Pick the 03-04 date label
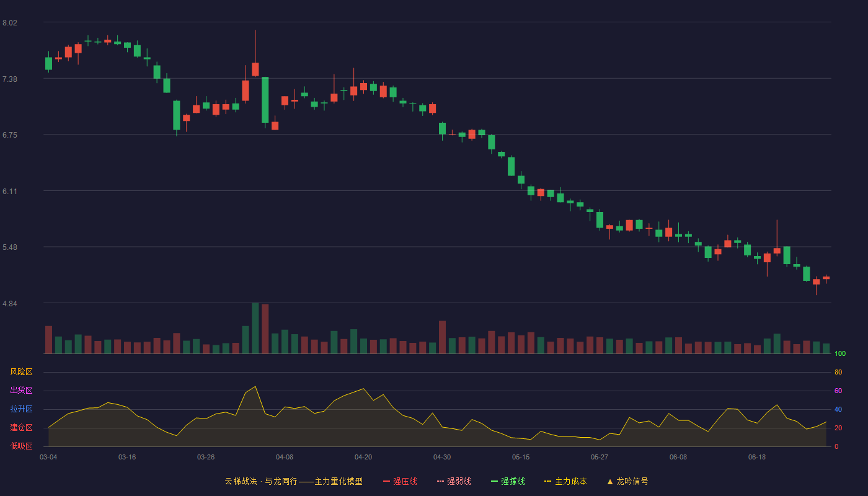 click(x=48, y=457)
